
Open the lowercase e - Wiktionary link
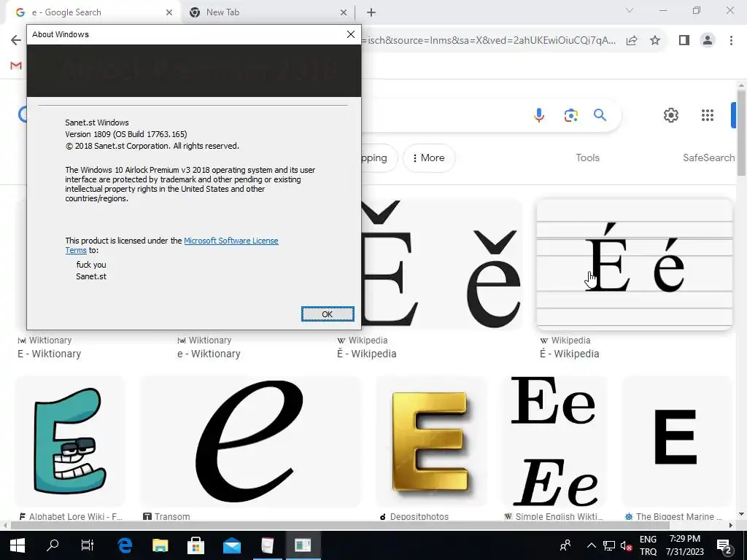coord(209,354)
